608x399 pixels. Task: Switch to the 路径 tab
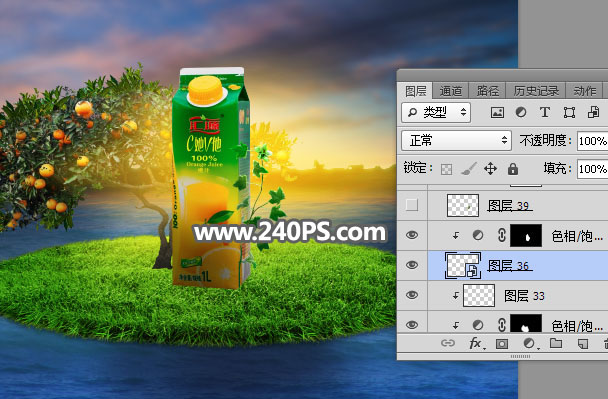487,91
